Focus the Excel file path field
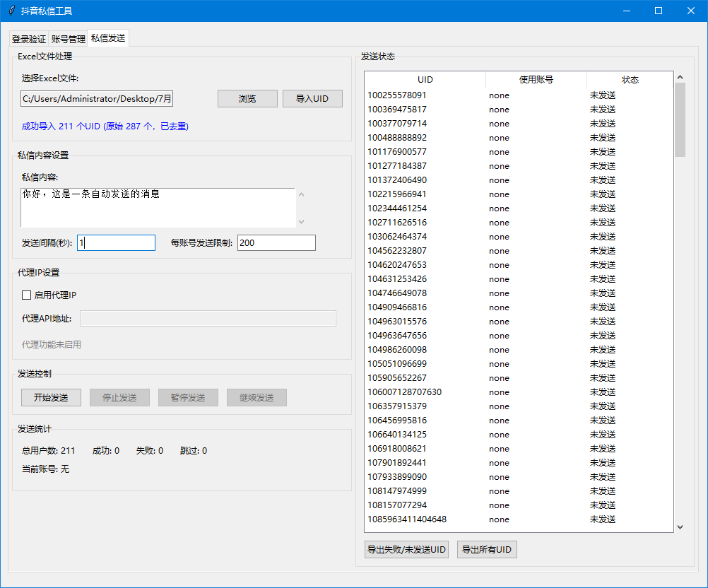 tap(97, 98)
